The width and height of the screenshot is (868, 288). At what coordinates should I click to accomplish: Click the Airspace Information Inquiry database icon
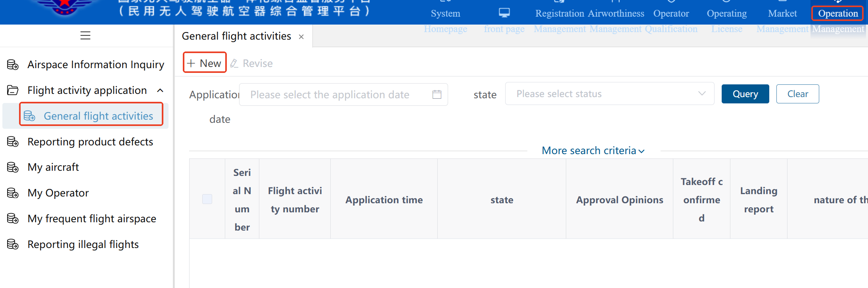[x=13, y=65]
